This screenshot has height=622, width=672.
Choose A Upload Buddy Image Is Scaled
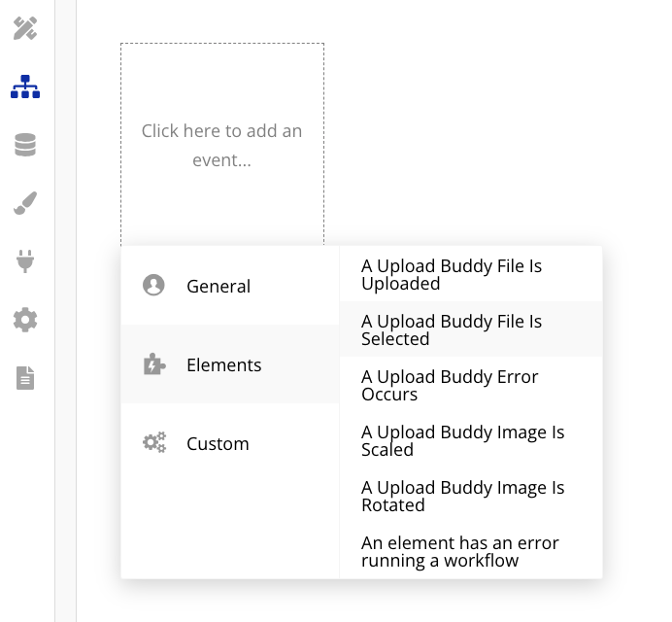[471, 440]
